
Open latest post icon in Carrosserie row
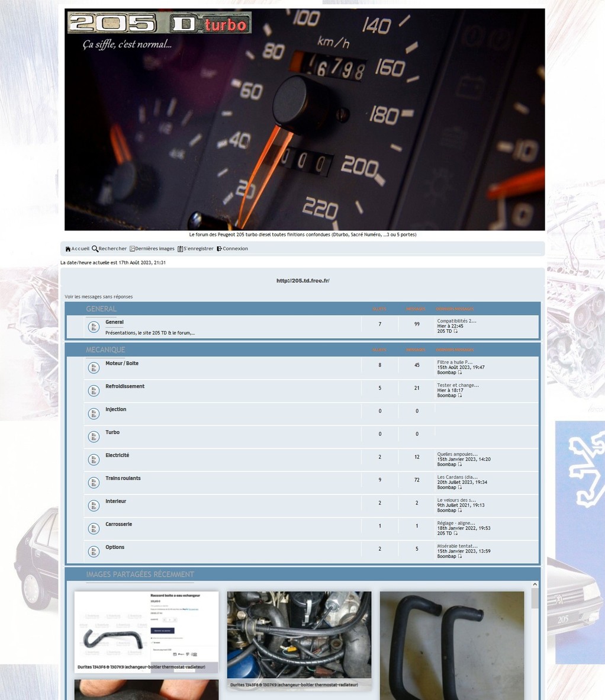pos(456,533)
